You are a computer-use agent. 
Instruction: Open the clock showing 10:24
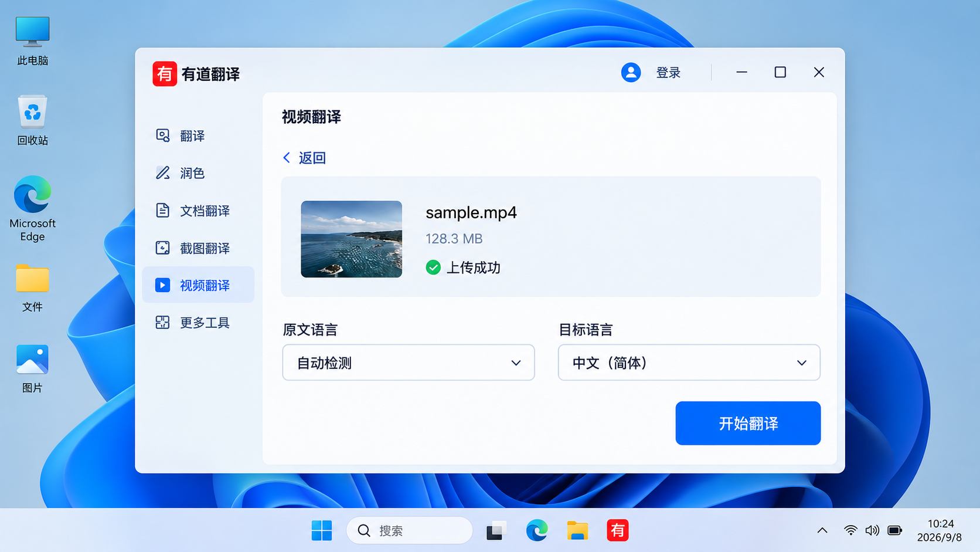[940, 530]
